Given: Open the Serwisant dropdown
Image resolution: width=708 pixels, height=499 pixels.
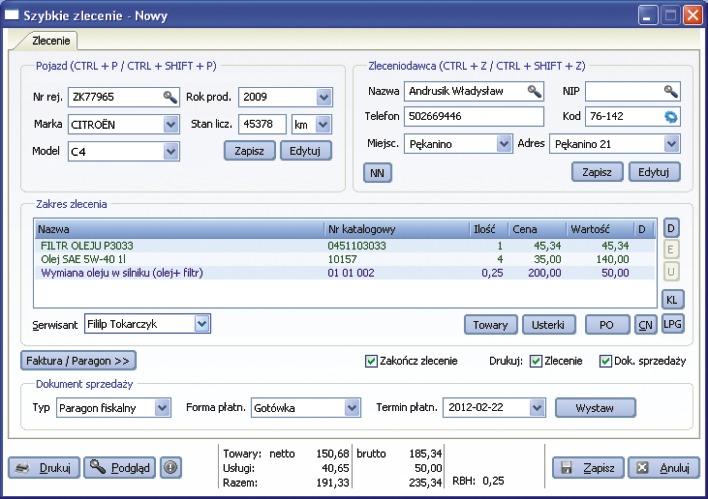Looking at the screenshot, I should [202, 324].
